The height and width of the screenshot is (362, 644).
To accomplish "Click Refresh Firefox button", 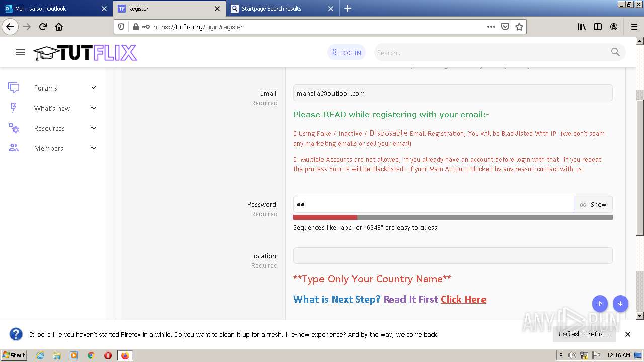I will tap(584, 334).
